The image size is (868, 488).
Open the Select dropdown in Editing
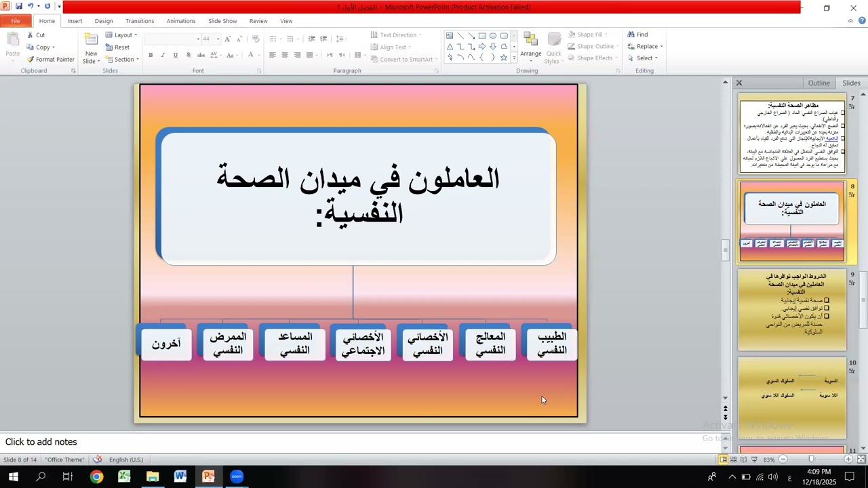(642, 58)
